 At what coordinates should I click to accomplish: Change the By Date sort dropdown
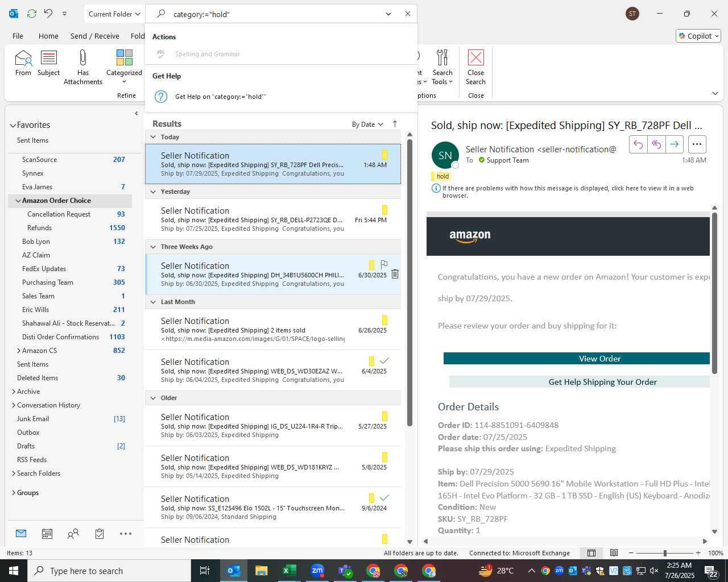367,124
